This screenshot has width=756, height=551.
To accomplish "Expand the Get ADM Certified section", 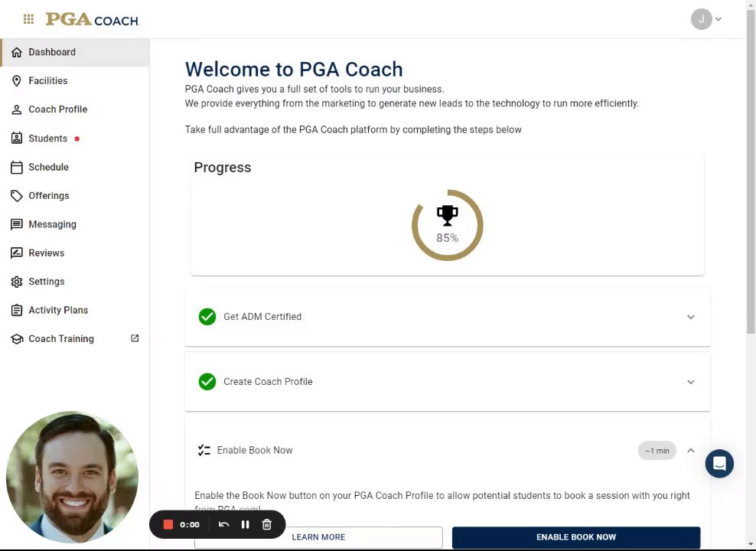I will point(691,317).
